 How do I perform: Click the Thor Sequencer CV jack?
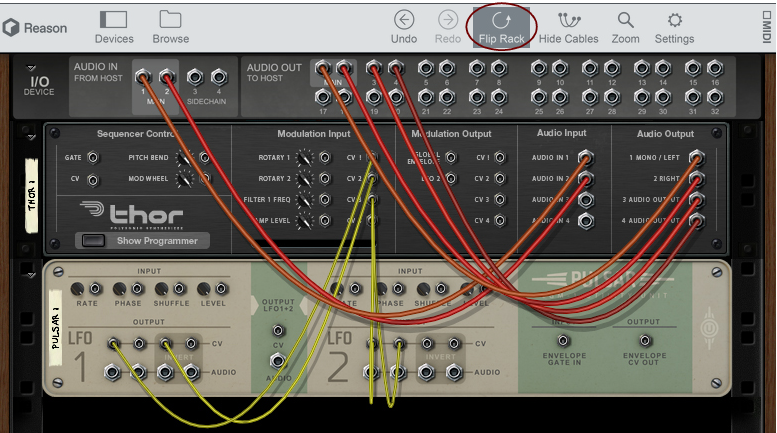(93, 180)
